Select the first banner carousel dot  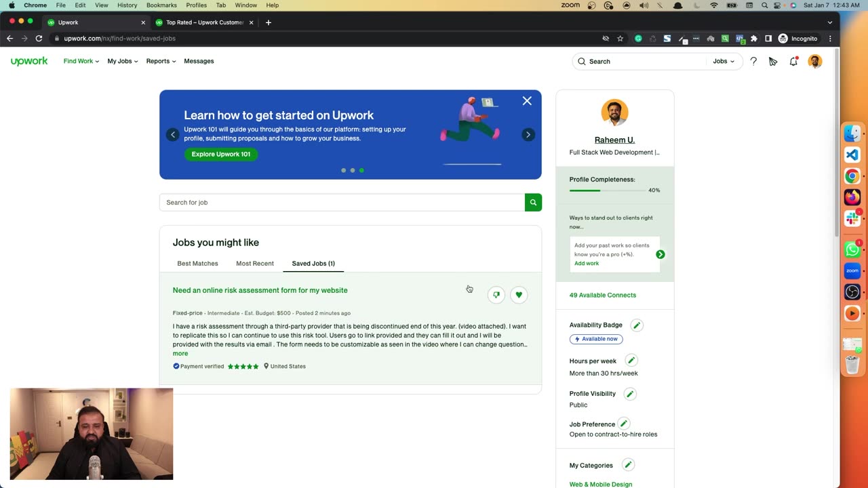(344, 170)
